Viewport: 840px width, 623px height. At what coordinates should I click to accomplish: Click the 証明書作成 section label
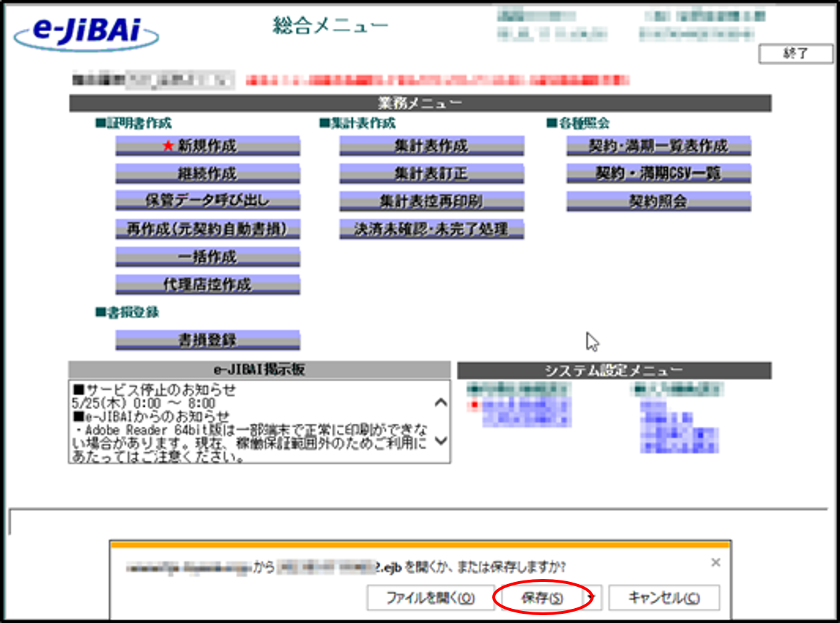point(133,123)
